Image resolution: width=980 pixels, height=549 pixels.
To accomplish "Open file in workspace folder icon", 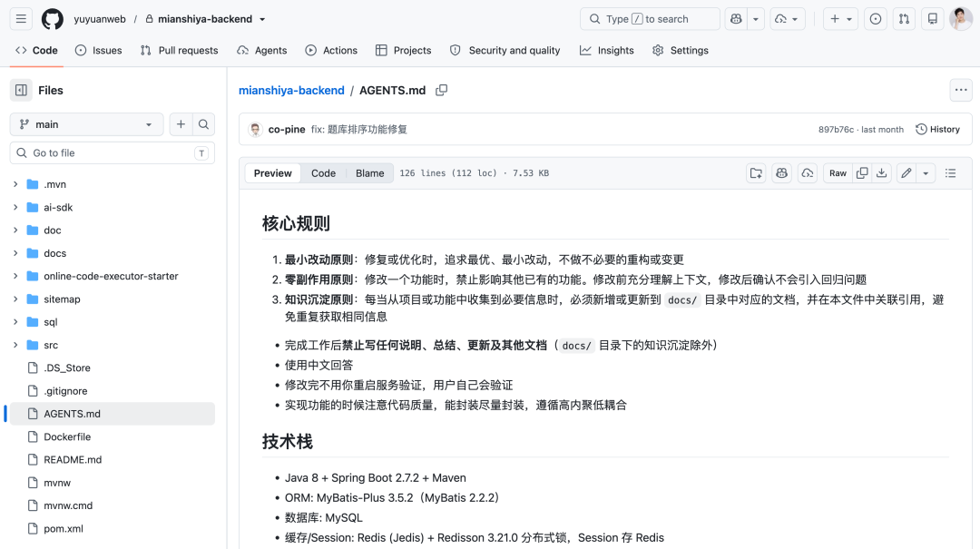I will pos(756,173).
